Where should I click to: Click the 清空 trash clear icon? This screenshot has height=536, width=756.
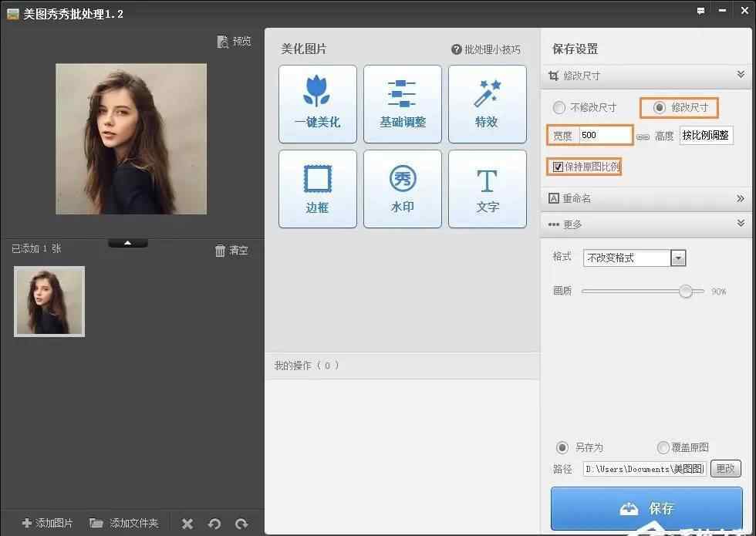(x=221, y=251)
